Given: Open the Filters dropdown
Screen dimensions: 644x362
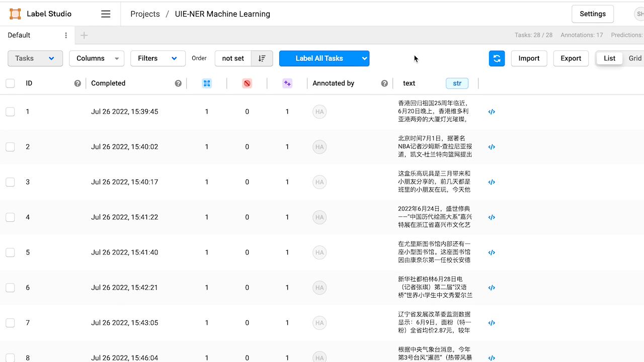Looking at the screenshot, I should pos(157,58).
